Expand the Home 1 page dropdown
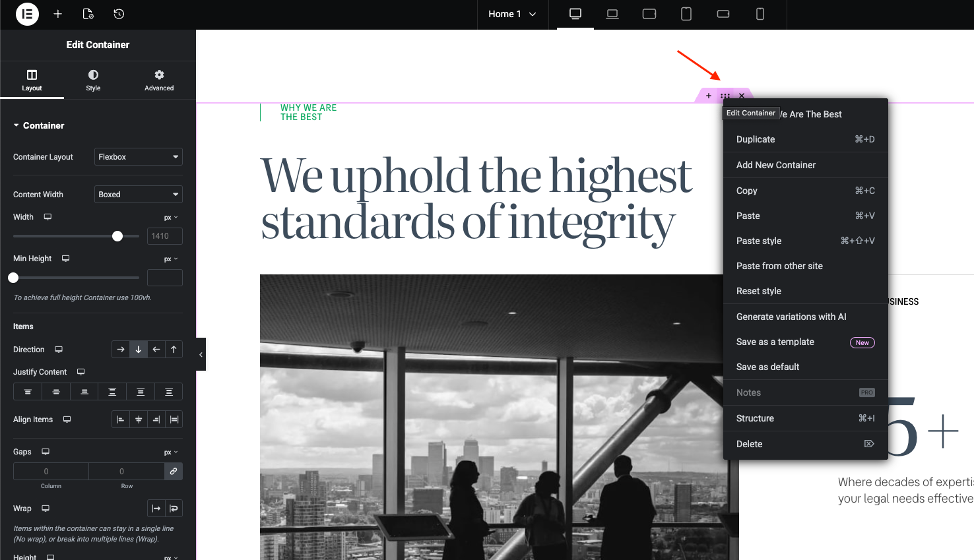This screenshot has height=560, width=974. pyautogui.click(x=513, y=14)
